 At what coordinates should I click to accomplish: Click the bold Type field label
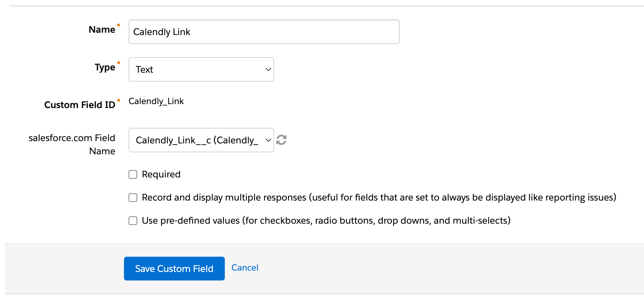tap(105, 67)
